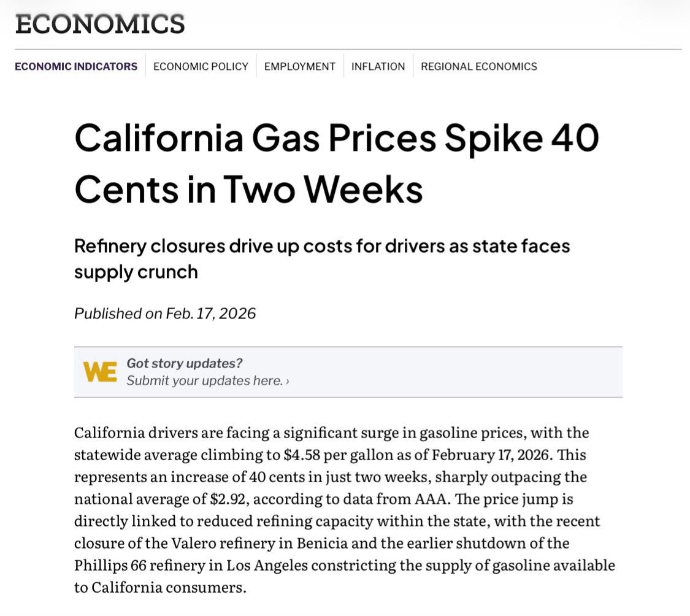
Task: Click the California Gas Prices headline
Action: point(337,163)
